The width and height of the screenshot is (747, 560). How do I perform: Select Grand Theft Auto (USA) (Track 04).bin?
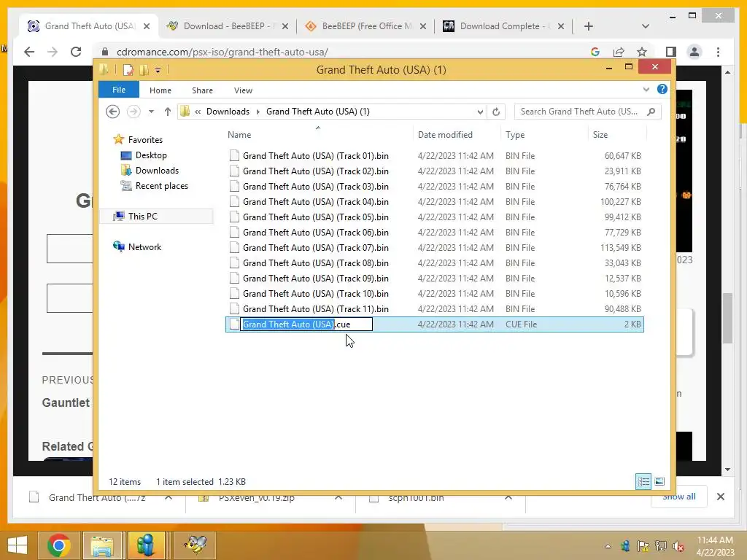(315, 201)
